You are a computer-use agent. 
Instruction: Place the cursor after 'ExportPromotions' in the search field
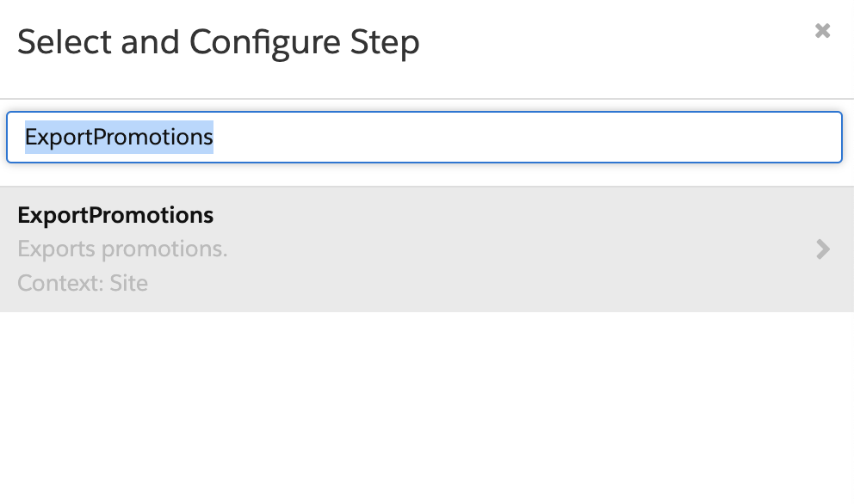coord(214,137)
